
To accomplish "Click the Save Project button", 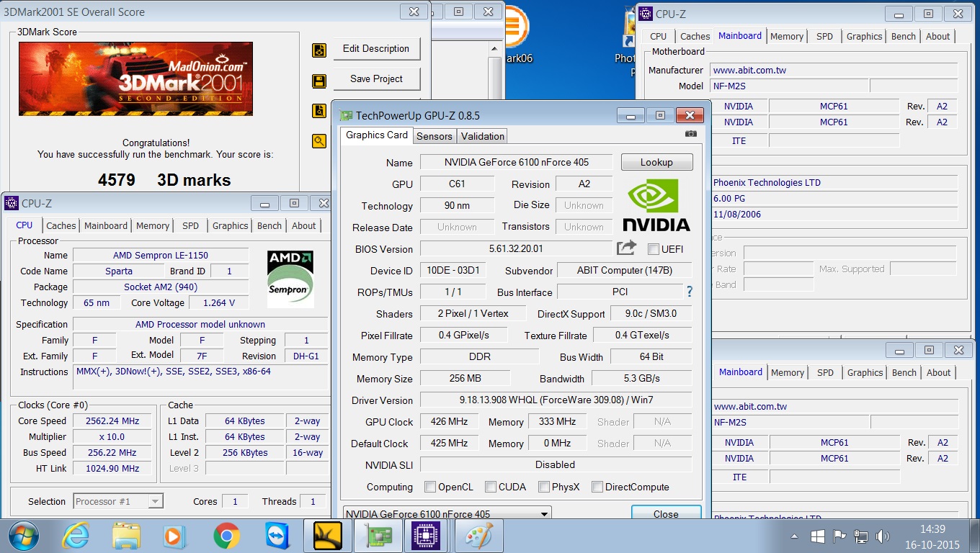I will (x=376, y=78).
